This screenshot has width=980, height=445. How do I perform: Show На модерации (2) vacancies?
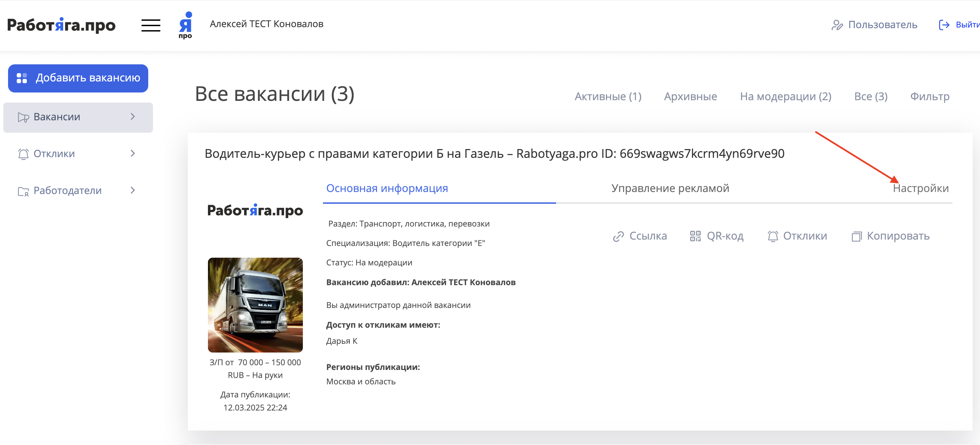[x=785, y=97]
